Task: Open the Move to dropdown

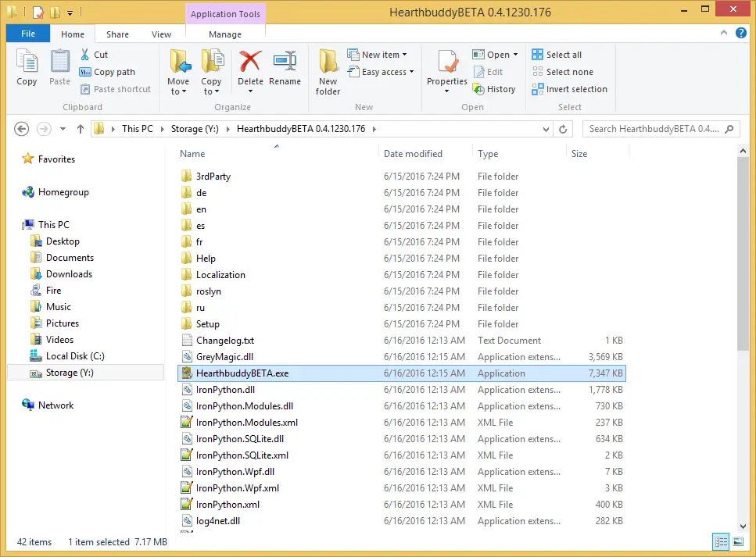Action: [178, 91]
